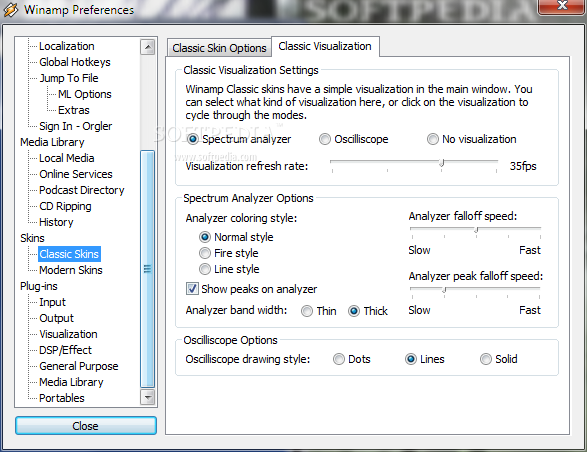Select the Skins category heading

pyautogui.click(x=32, y=238)
